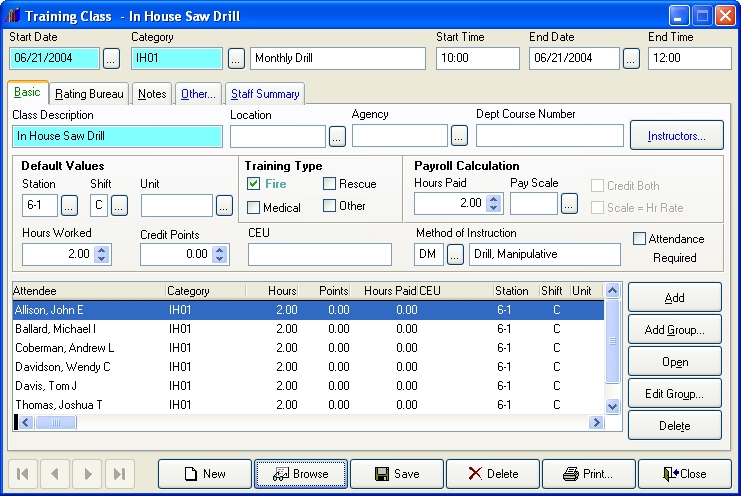Click attendee list scroll left arrow
This screenshot has height=496, width=741.
tap(26, 422)
